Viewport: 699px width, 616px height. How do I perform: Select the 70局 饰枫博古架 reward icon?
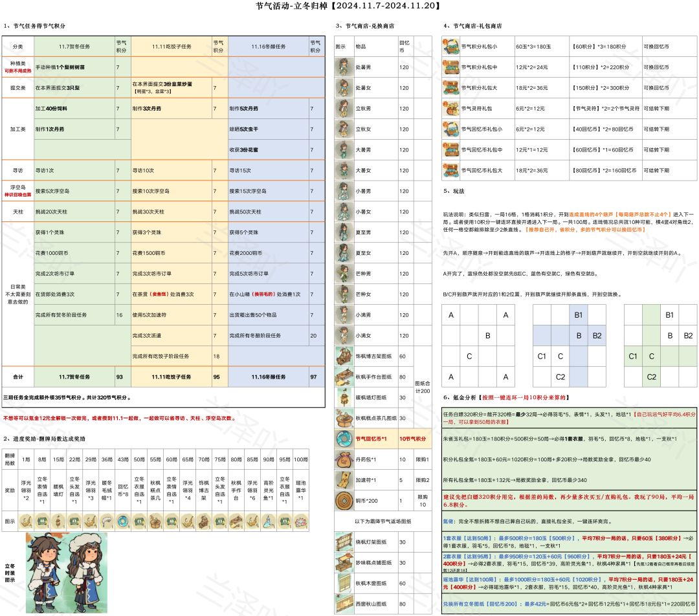click(204, 521)
